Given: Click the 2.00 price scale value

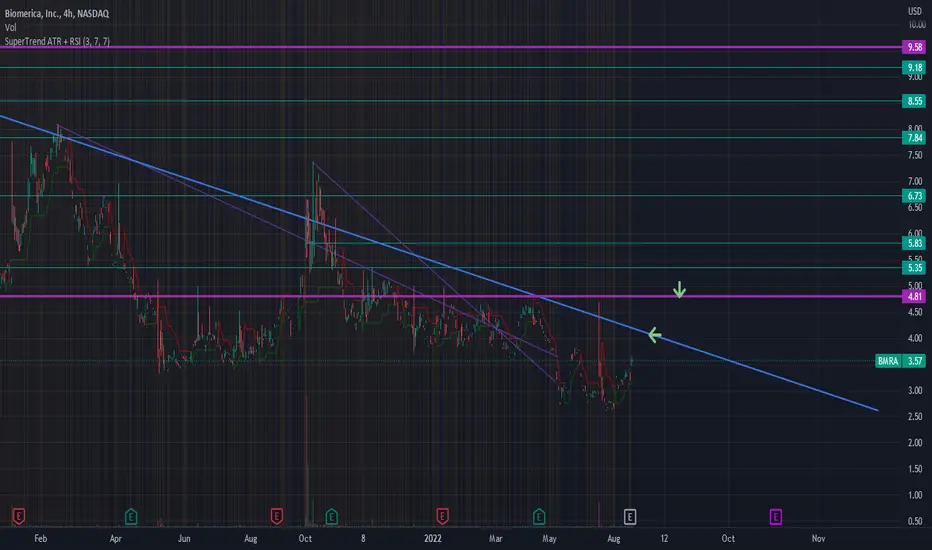Looking at the screenshot, I should tap(915, 443).
